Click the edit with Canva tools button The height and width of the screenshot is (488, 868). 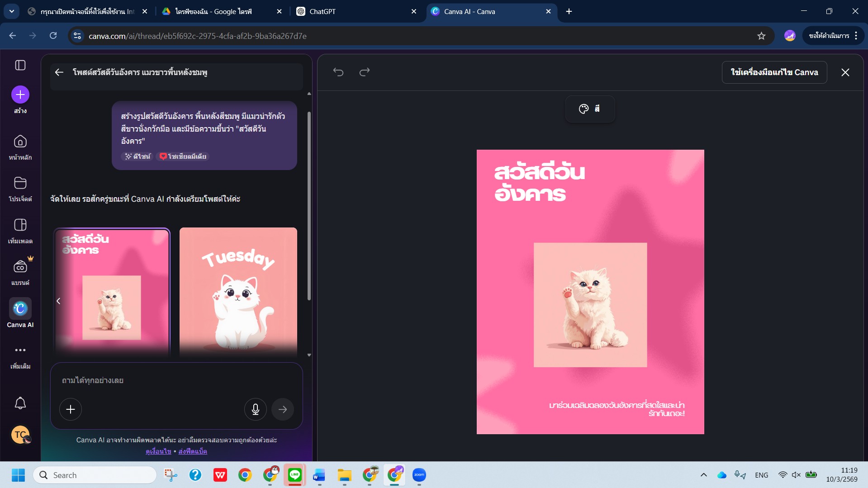point(774,72)
